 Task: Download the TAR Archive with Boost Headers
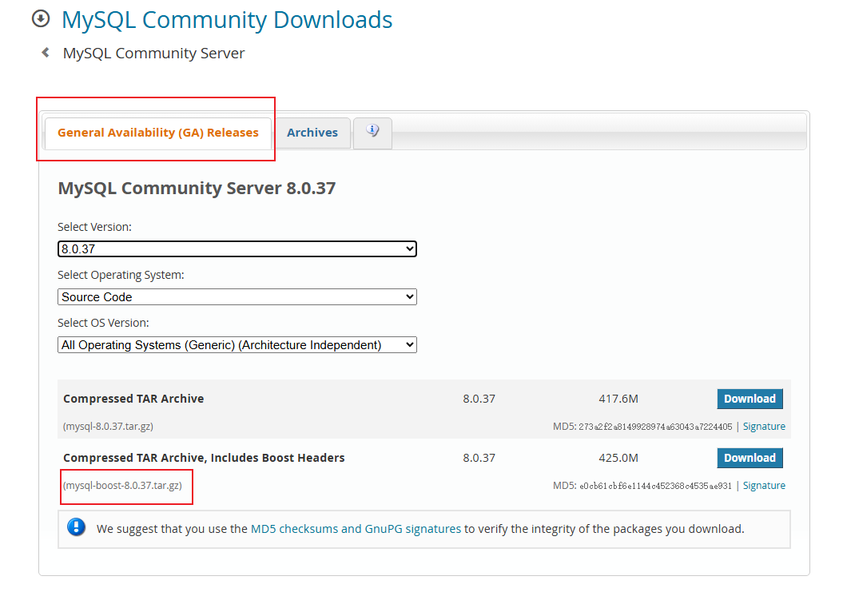click(750, 458)
